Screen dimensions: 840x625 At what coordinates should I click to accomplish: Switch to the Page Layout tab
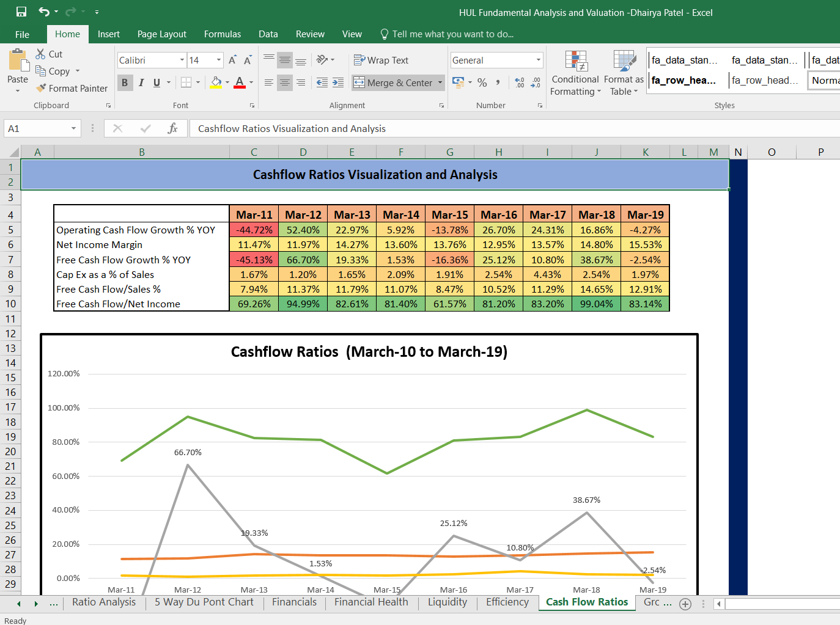[162, 34]
